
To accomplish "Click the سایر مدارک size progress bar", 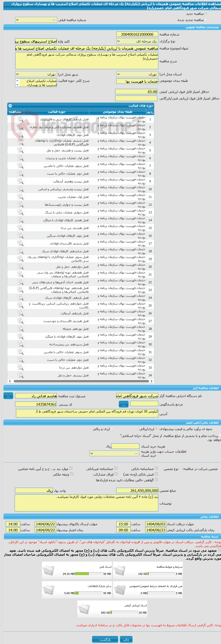I will click(x=89, y=593).
